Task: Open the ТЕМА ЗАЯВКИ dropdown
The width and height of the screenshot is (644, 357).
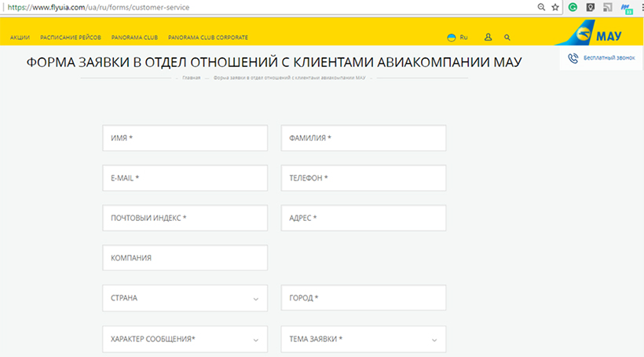Action: [363, 339]
